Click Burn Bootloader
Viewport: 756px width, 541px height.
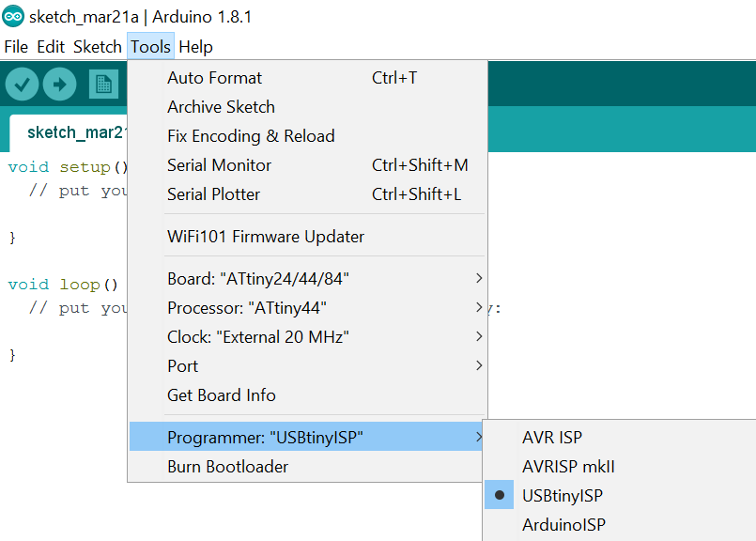(x=307, y=467)
